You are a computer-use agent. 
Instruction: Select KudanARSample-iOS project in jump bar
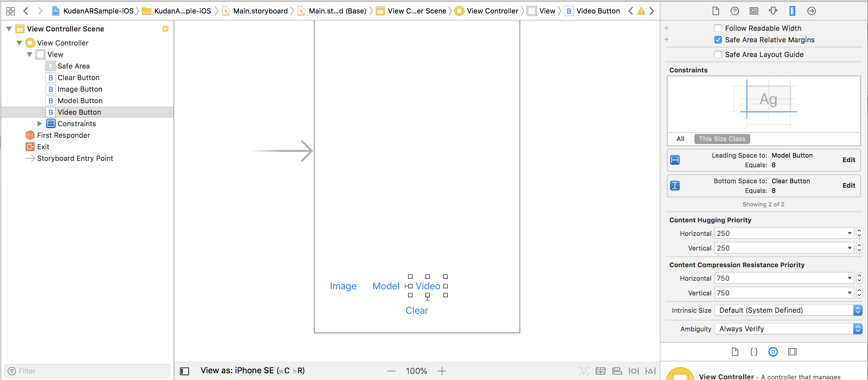[x=93, y=11]
